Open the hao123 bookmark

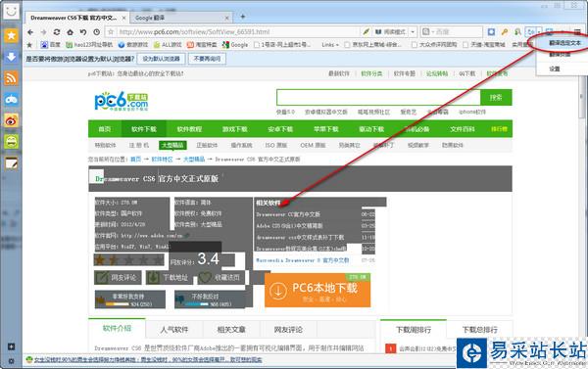[x=89, y=45]
